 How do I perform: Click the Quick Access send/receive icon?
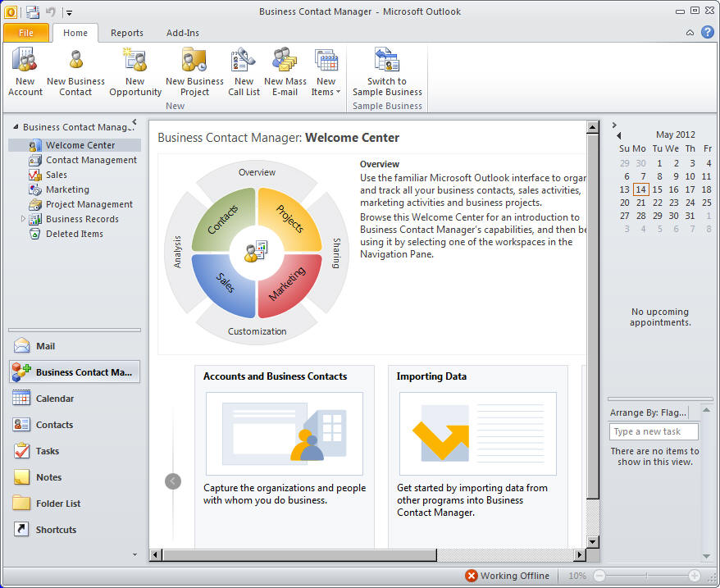[x=33, y=12]
